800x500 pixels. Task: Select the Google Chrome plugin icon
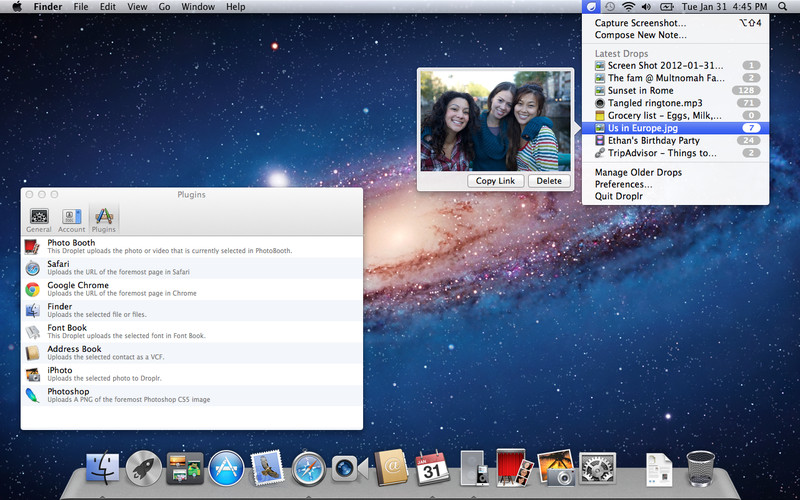coord(33,289)
